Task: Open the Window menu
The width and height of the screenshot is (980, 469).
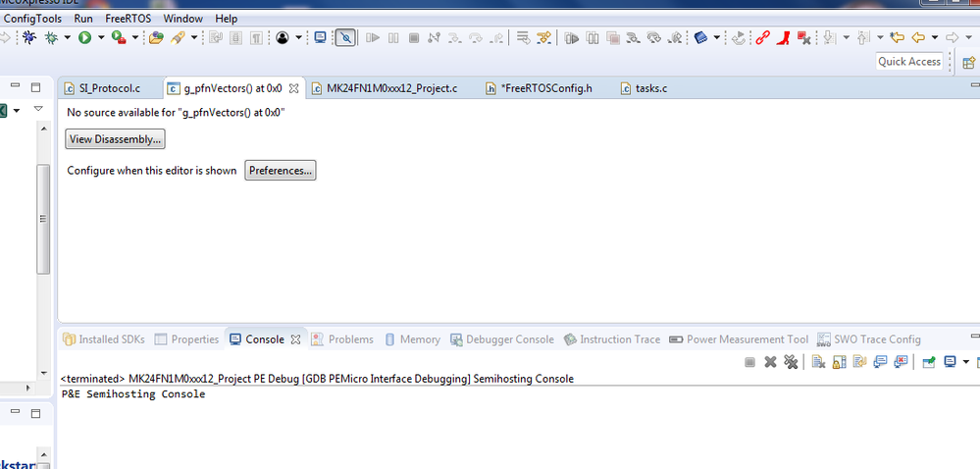Action: point(183,19)
